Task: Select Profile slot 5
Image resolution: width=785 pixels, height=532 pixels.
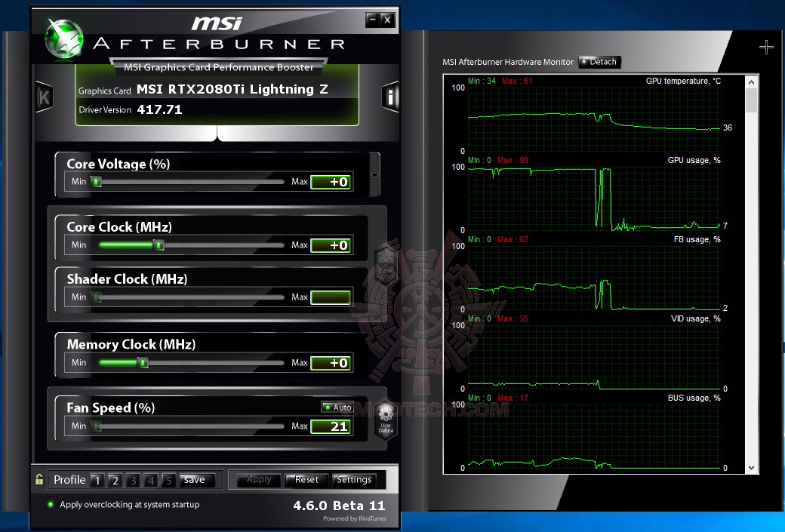Action: tap(169, 481)
